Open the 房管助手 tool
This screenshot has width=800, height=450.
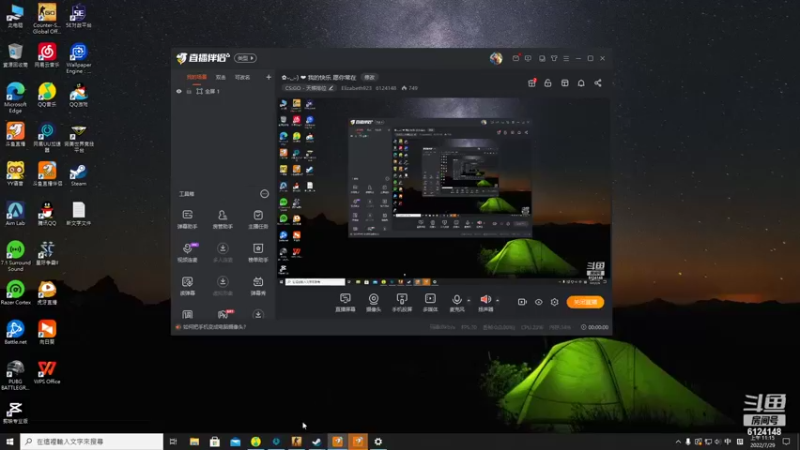(222, 219)
